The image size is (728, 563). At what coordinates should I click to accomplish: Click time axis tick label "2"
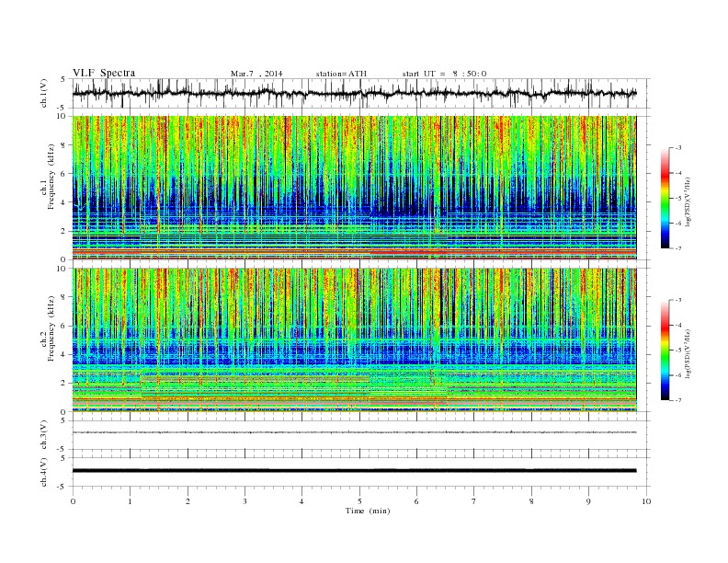point(188,501)
